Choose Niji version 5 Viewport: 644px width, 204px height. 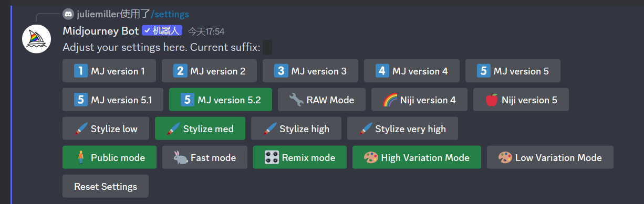point(521,100)
